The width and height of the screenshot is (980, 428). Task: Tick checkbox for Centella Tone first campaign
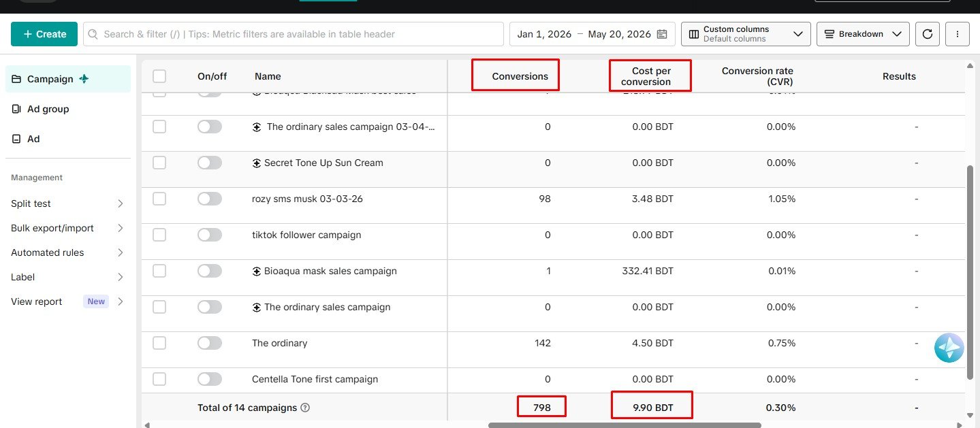click(x=159, y=379)
